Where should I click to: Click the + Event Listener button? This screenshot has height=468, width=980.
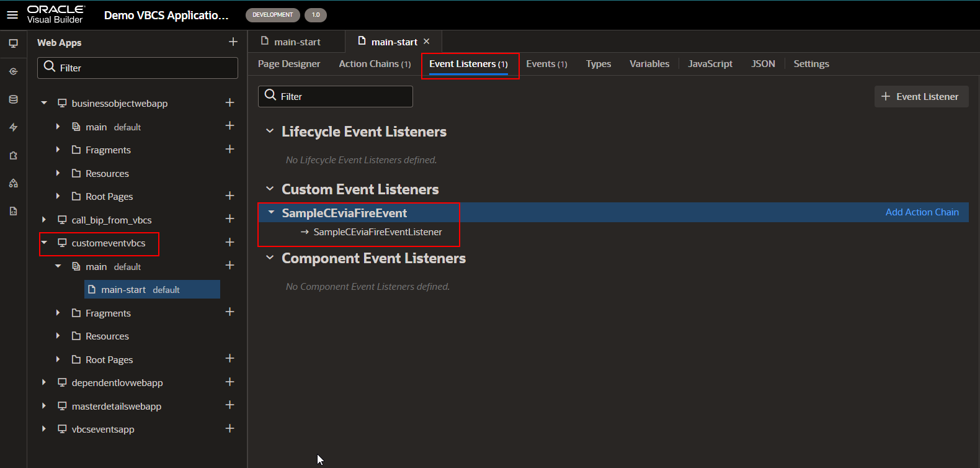921,96
